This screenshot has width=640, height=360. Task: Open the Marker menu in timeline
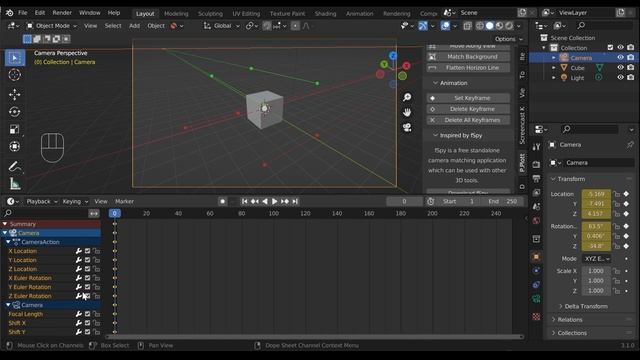(x=124, y=201)
